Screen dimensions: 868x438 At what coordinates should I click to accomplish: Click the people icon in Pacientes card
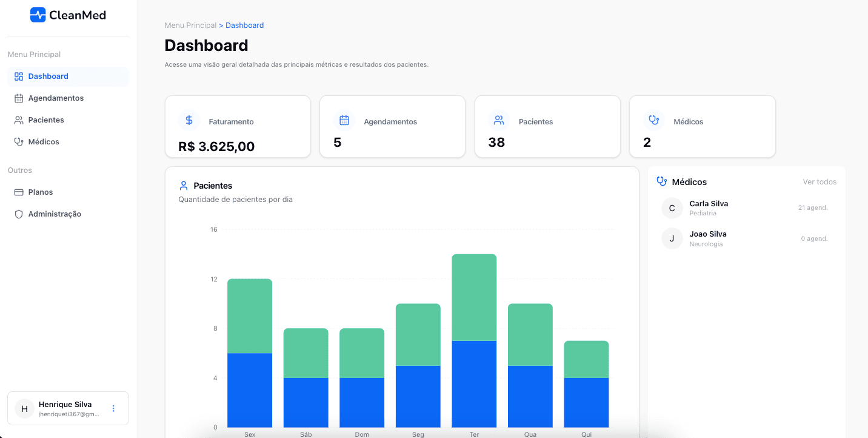[499, 121]
